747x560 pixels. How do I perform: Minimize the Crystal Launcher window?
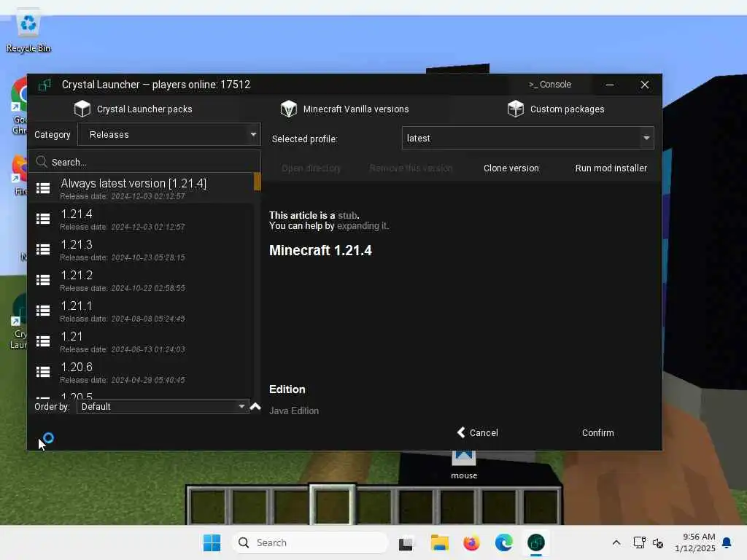tap(609, 85)
